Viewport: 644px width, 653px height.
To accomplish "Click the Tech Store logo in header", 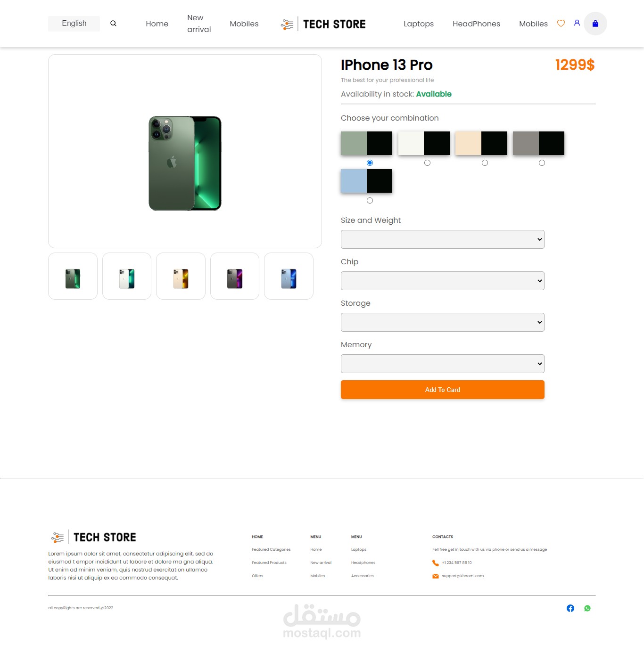I will coord(323,24).
